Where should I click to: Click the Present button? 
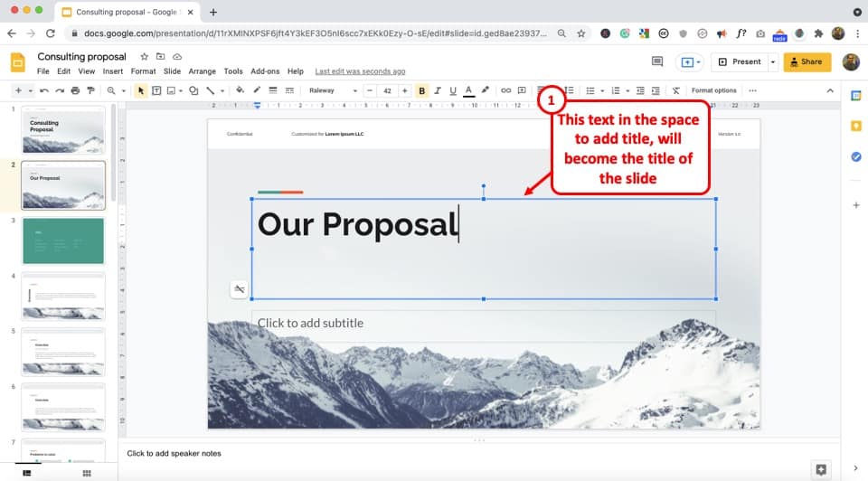click(741, 62)
